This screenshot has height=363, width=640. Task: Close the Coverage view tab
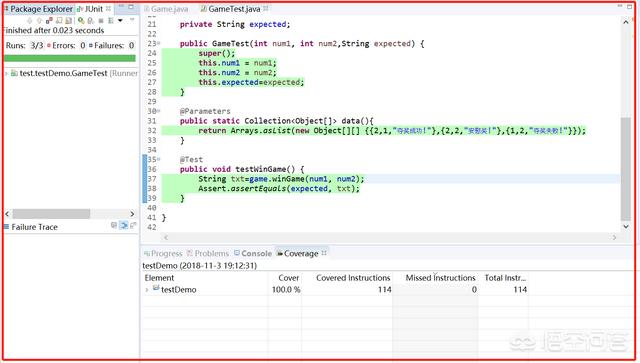324,253
